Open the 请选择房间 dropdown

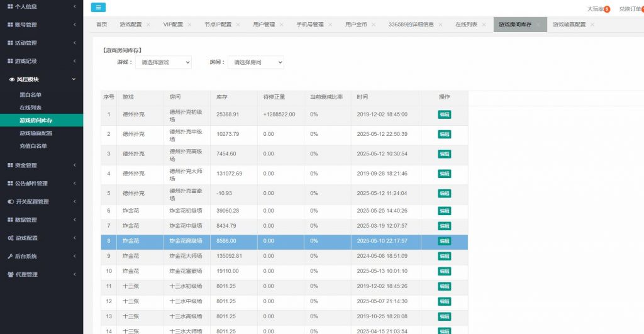pyautogui.click(x=255, y=62)
